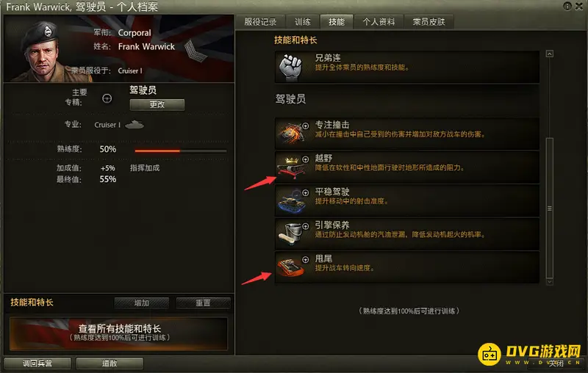Click the Cruiser I tank silhouette icon
Viewport: 588px width, 373px height.
135,124
